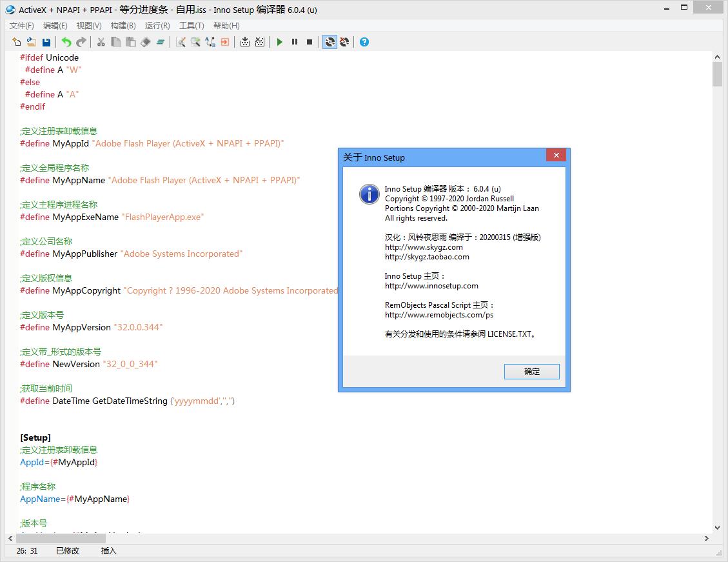Open the help icon with question mark
728x562 pixels.
tap(364, 42)
